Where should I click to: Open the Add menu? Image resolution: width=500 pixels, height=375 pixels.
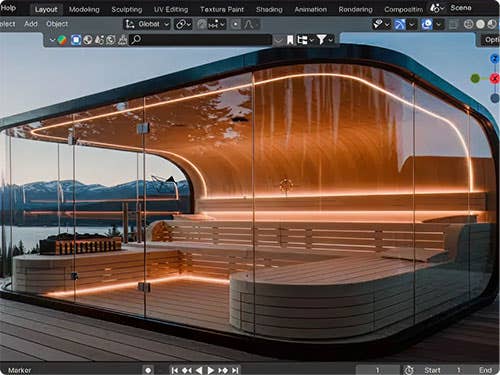31,24
